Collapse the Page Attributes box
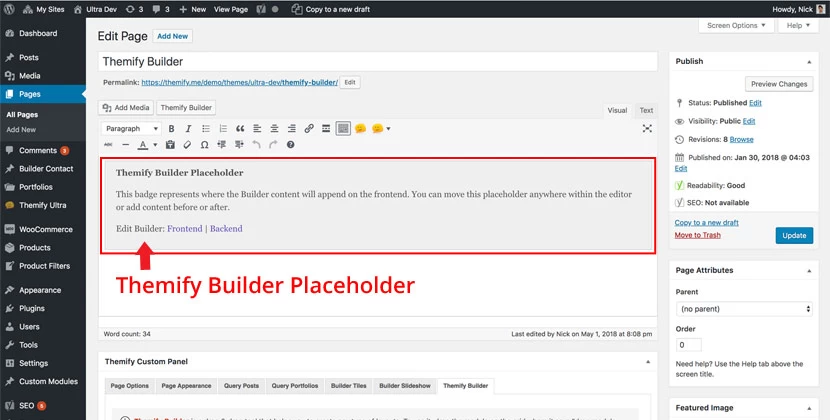The height and width of the screenshot is (420, 830). click(809, 271)
